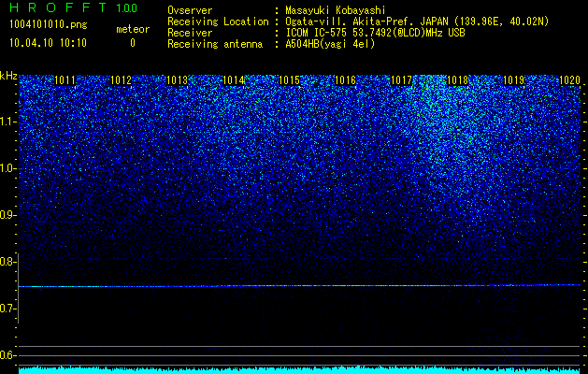Click the 1012 time marker
The image size is (588, 374).
click(122, 80)
